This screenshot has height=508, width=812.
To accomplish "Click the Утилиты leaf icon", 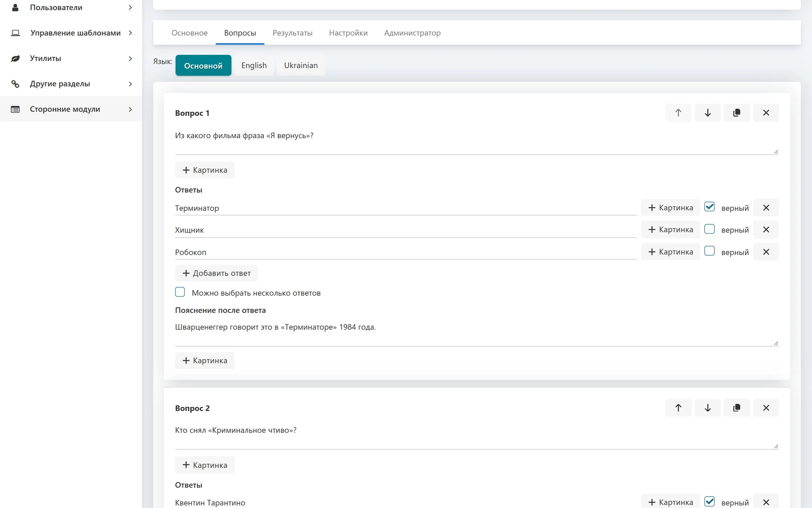I will pyautogui.click(x=15, y=58).
